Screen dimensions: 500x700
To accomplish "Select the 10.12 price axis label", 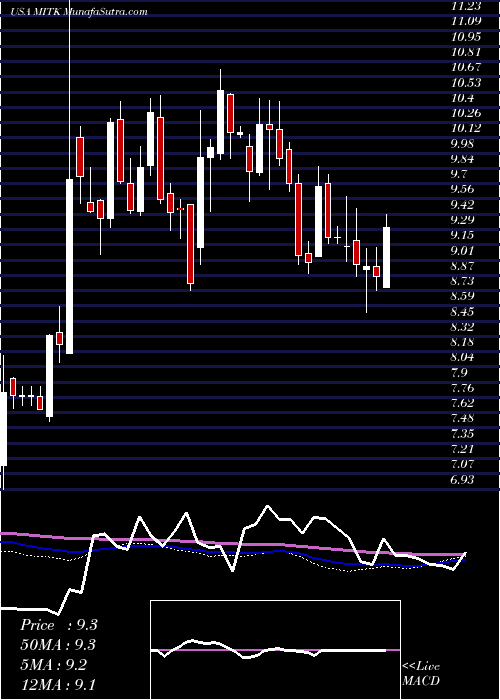I will tap(466, 128).
